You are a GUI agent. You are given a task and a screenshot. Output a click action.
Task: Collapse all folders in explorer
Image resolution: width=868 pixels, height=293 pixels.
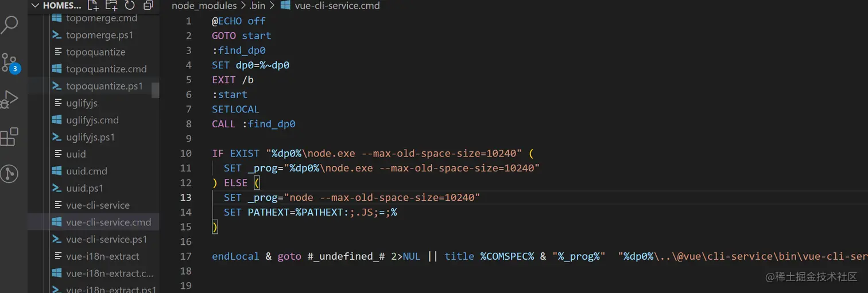tap(148, 6)
